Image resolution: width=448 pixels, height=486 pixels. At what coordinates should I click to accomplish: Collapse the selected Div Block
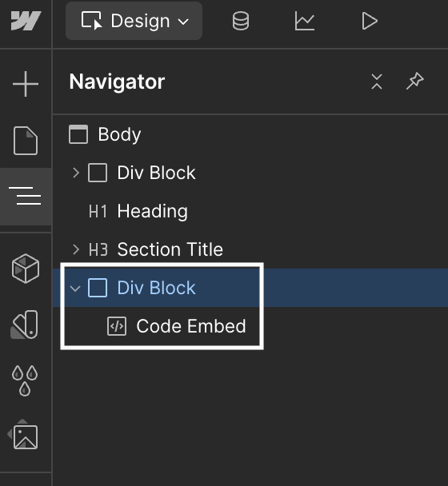(75, 289)
